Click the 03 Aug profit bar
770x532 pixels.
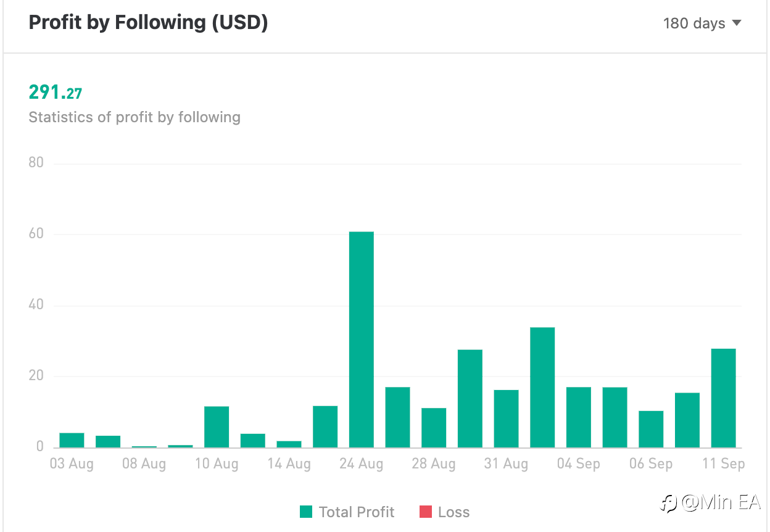click(x=72, y=440)
